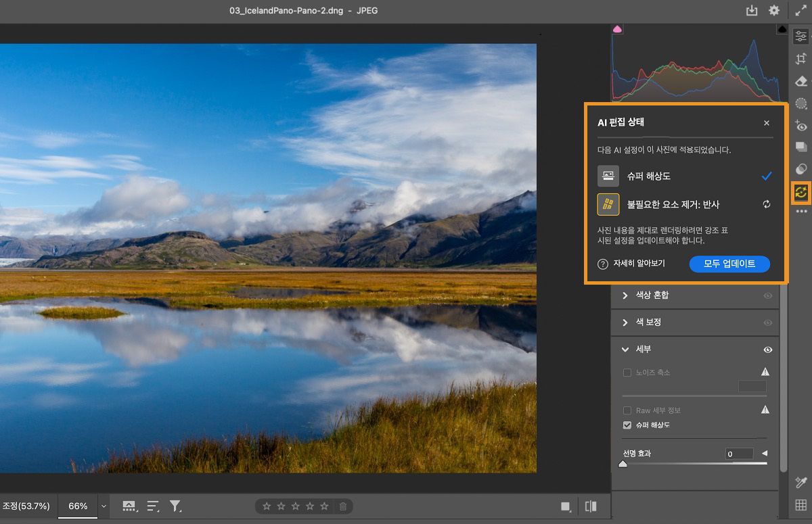Screen dimensions: 812x524
Task: Click the 슈퍼 해상도 blue checkmark
Action: click(x=767, y=176)
